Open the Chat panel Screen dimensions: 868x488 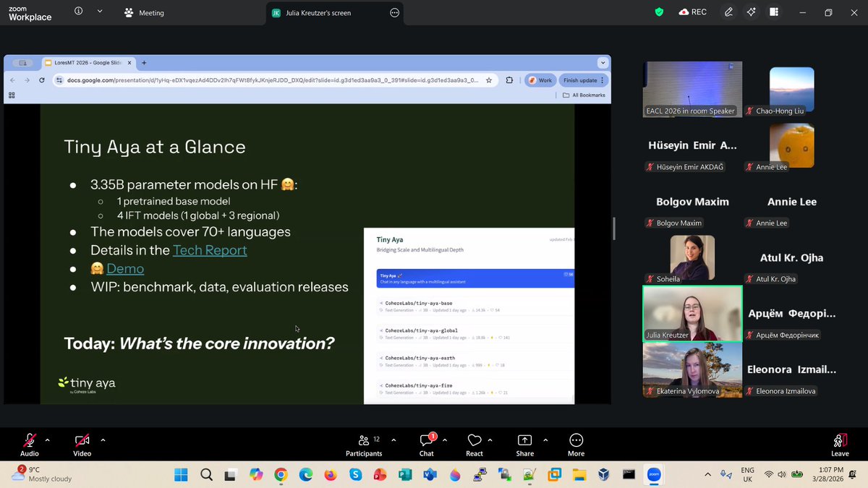pyautogui.click(x=427, y=445)
